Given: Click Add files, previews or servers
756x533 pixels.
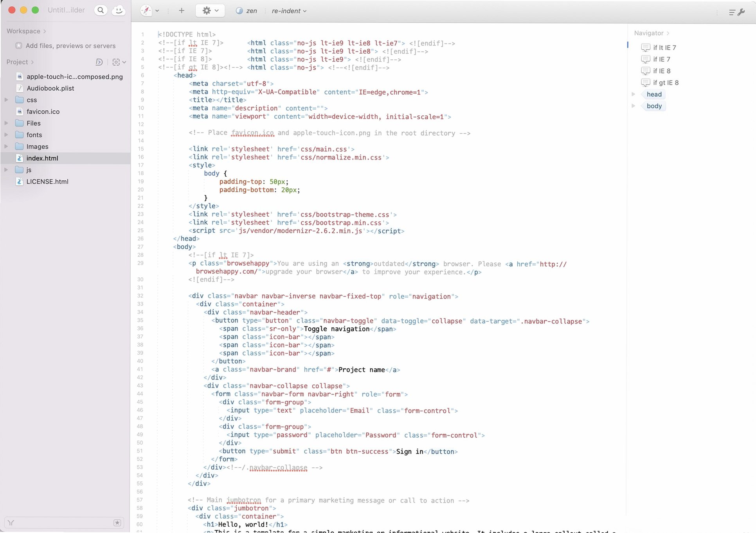Looking at the screenshot, I should click(70, 46).
